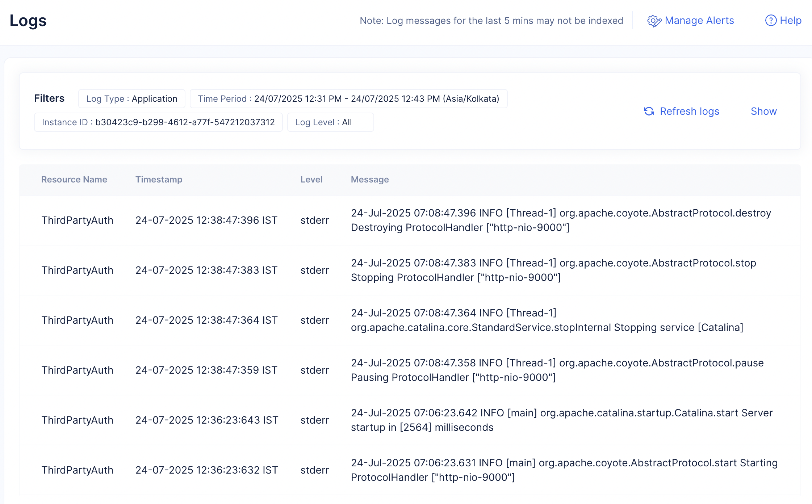Open Help

(x=791, y=21)
